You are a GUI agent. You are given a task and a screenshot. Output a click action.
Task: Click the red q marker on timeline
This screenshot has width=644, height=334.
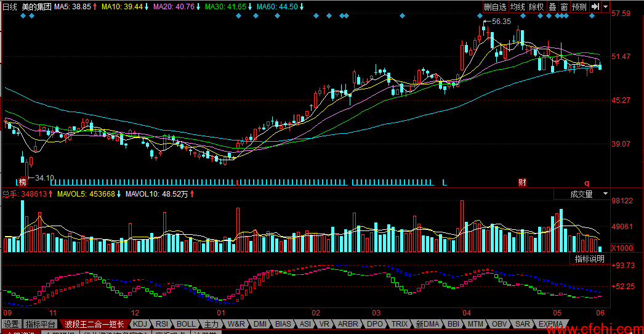587,182
